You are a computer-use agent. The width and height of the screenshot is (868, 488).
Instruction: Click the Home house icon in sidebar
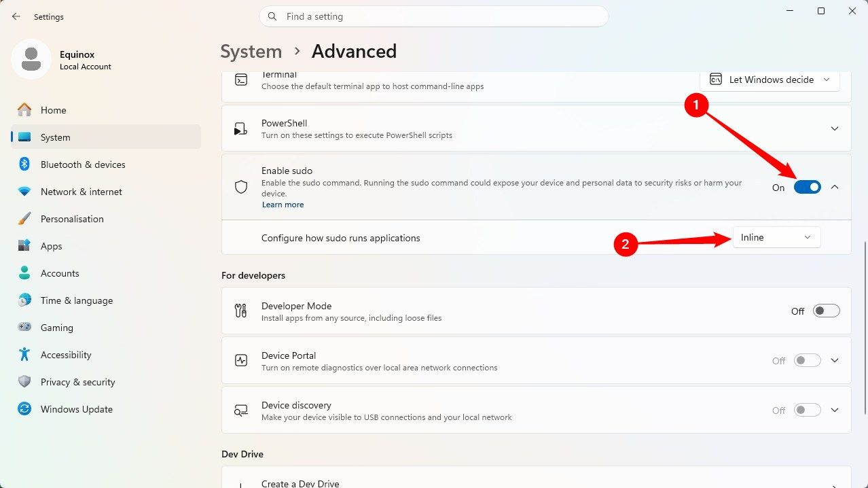pyautogui.click(x=24, y=110)
